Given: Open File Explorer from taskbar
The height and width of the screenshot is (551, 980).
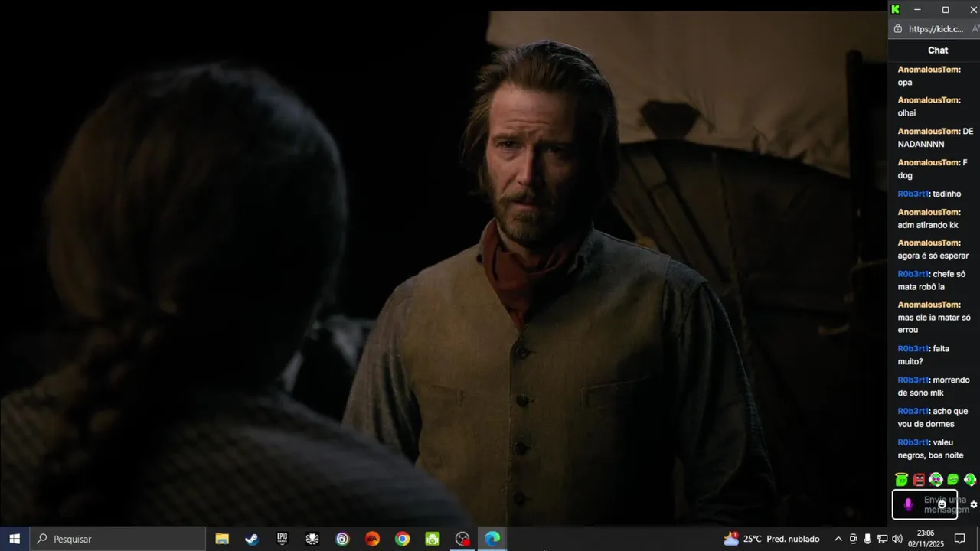Looking at the screenshot, I should (222, 539).
